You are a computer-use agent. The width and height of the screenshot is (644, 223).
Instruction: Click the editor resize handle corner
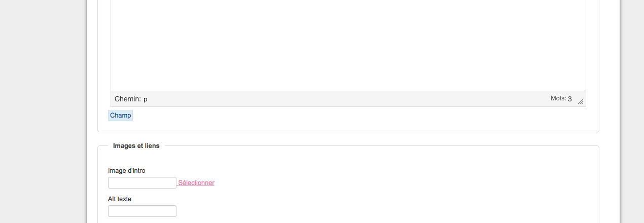(581, 101)
